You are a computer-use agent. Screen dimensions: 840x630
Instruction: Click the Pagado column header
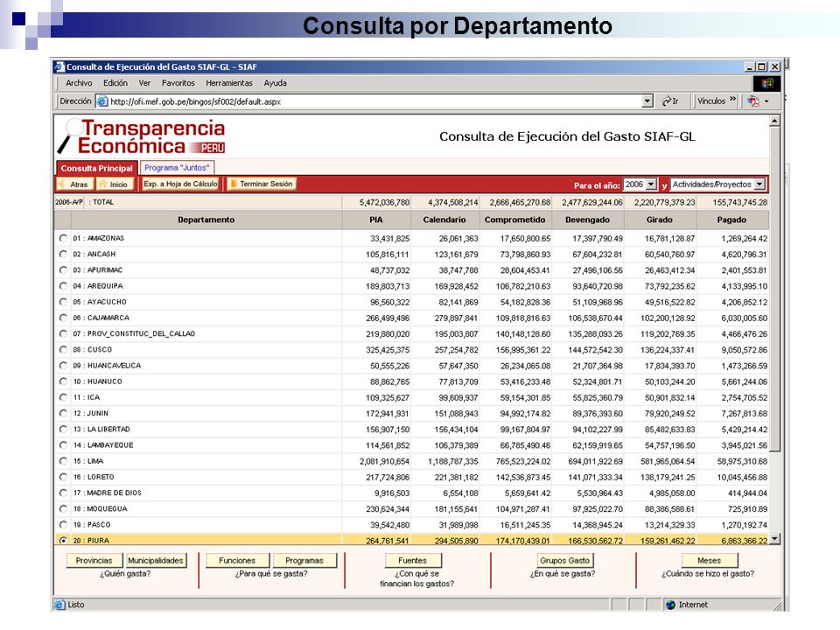731,220
